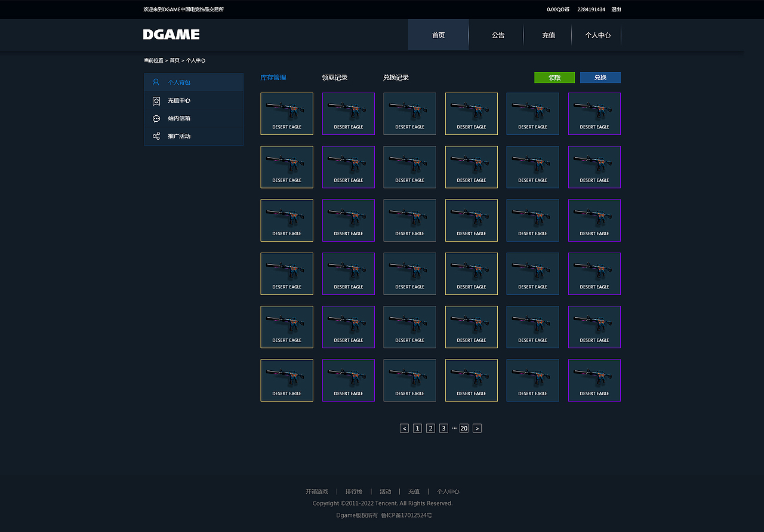The image size is (764, 532).
Task: Click footer link 个人中心
Action: tap(448, 491)
